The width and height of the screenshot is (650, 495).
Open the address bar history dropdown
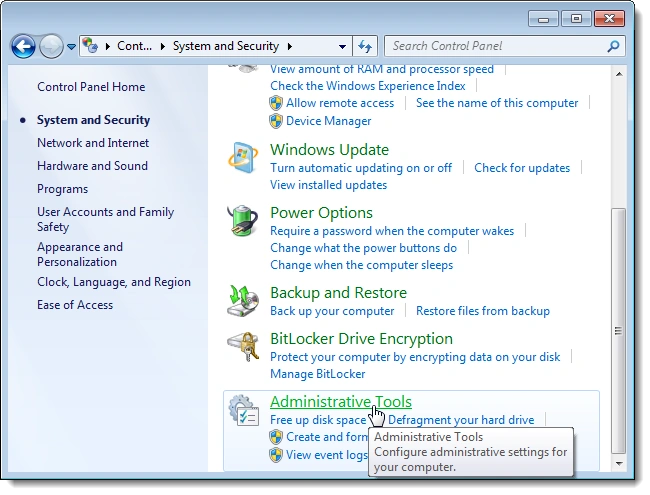(342, 46)
